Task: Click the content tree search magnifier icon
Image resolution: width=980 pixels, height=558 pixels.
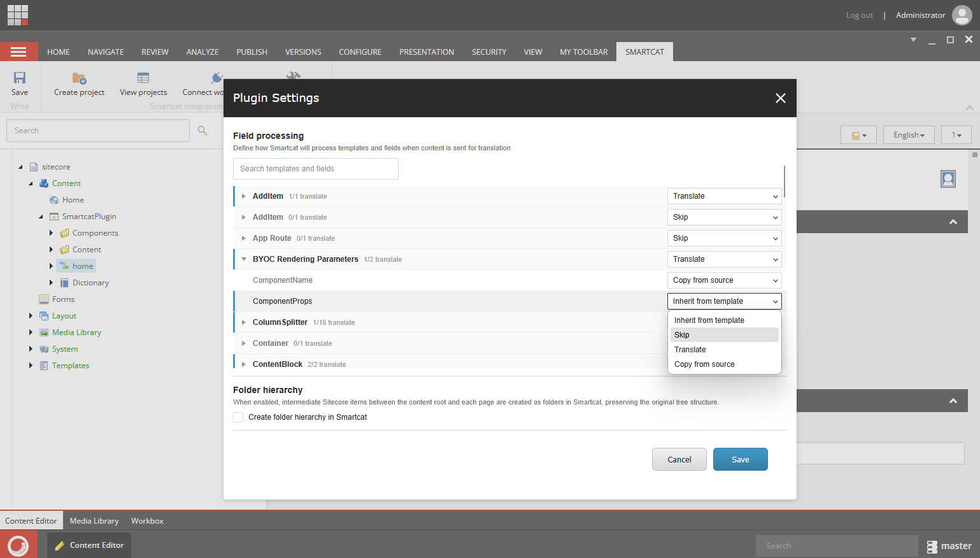Action: coord(202,131)
